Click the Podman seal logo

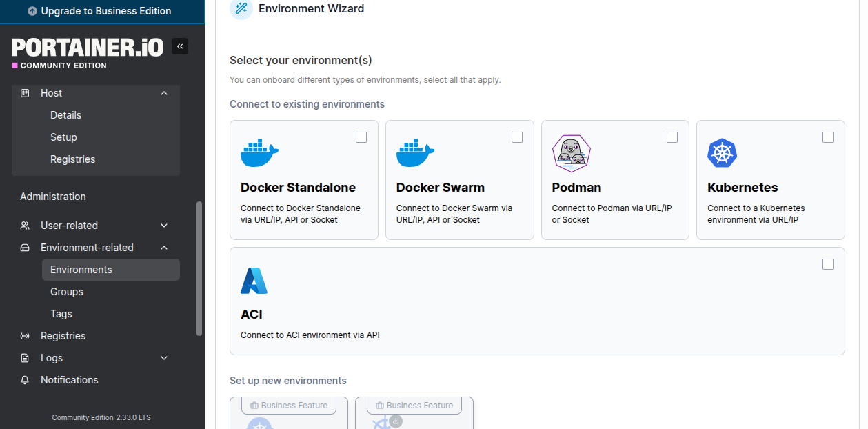click(572, 153)
